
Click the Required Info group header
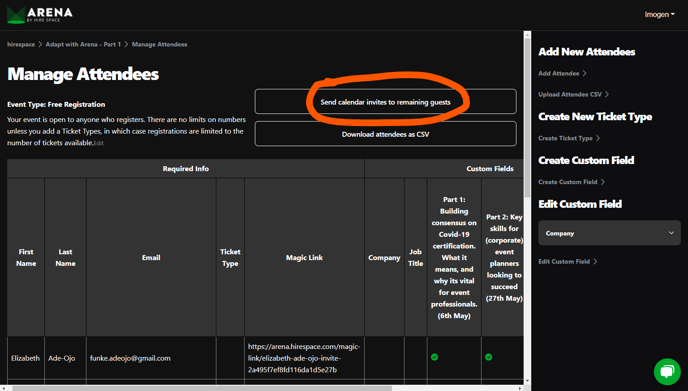[186, 169]
